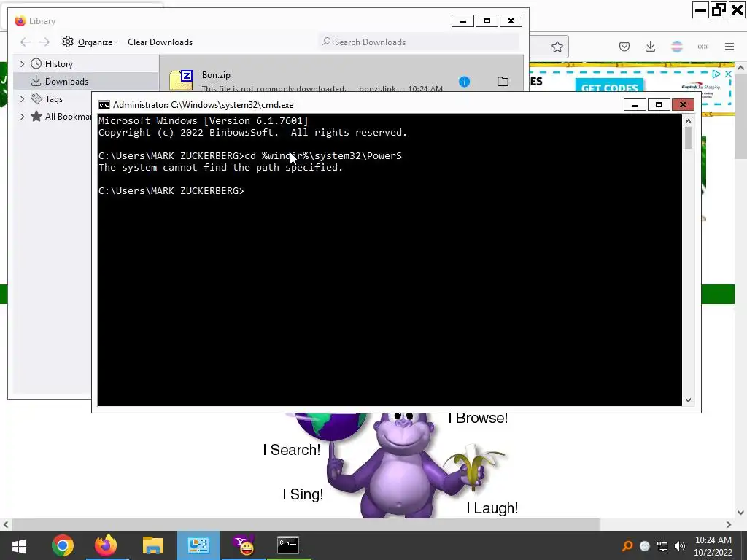Viewport: 747px width, 560px height.
Task: Open the Firefox hamburger menu
Action: point(729,47)
